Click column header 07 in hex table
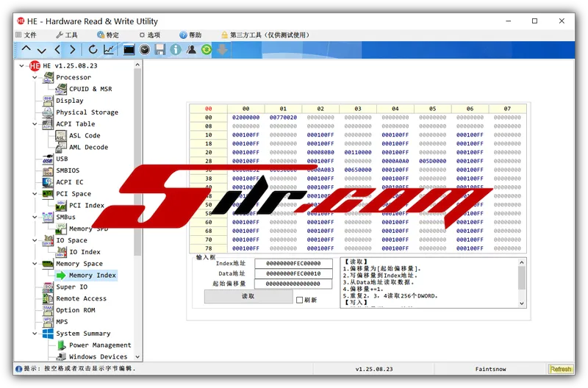This screenshot has width=588, height=388. click(x=507, y=109)
